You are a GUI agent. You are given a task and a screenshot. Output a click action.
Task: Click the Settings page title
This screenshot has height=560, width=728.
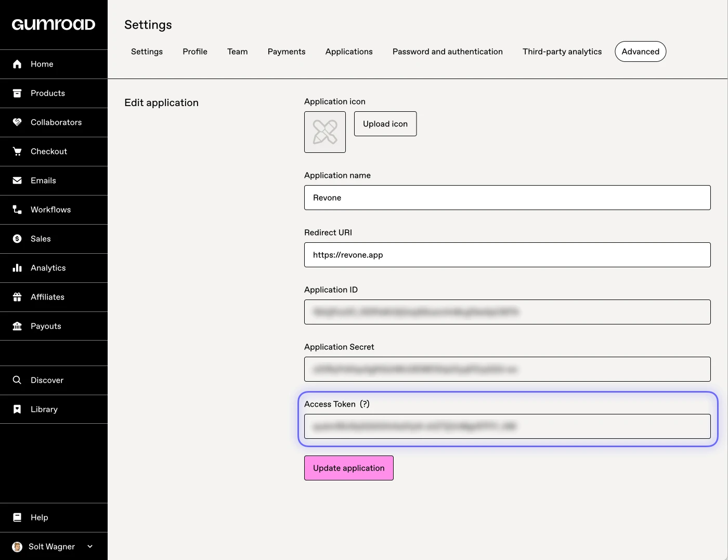coord(148,24)
